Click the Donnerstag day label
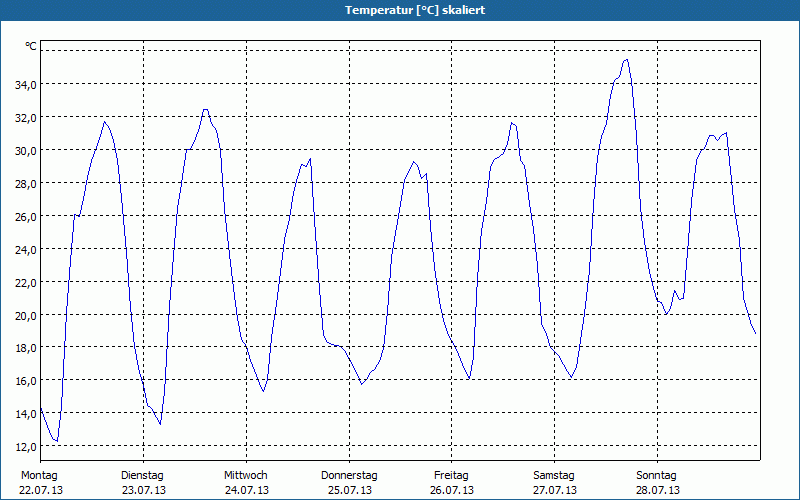The image size is (800, 500). pos(349,476)
